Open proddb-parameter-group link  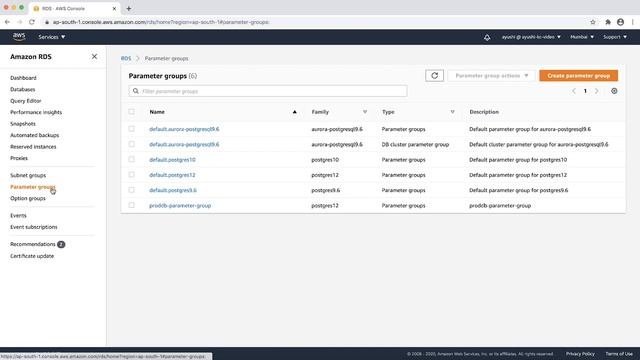point(180,205)
